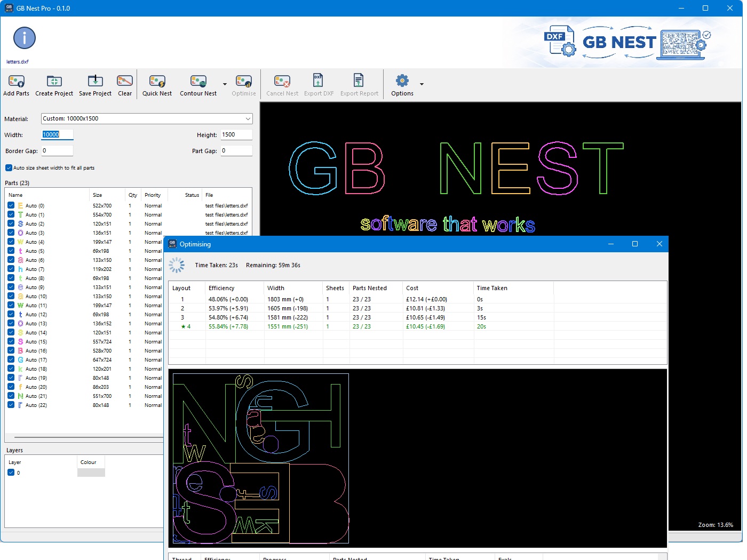Click the N part icon for Auto (21)
The image size is (747, 560).
(20, 396)
